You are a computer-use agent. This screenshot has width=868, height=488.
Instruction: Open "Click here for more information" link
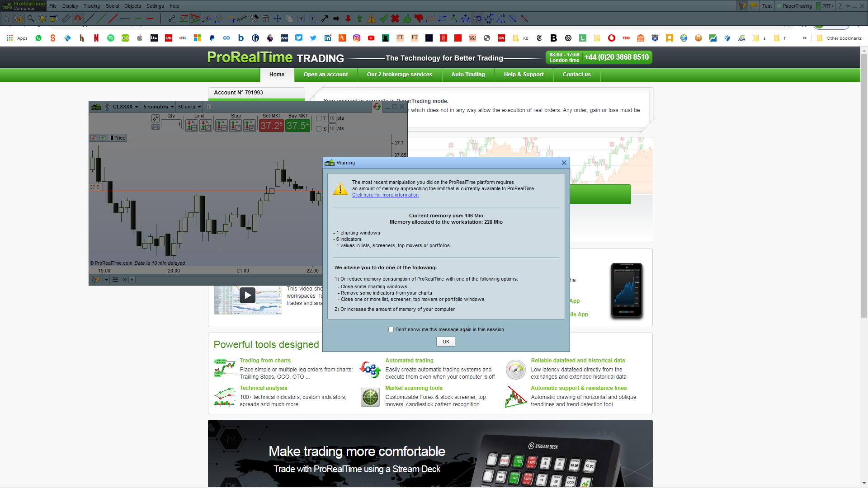coord(385,195)
